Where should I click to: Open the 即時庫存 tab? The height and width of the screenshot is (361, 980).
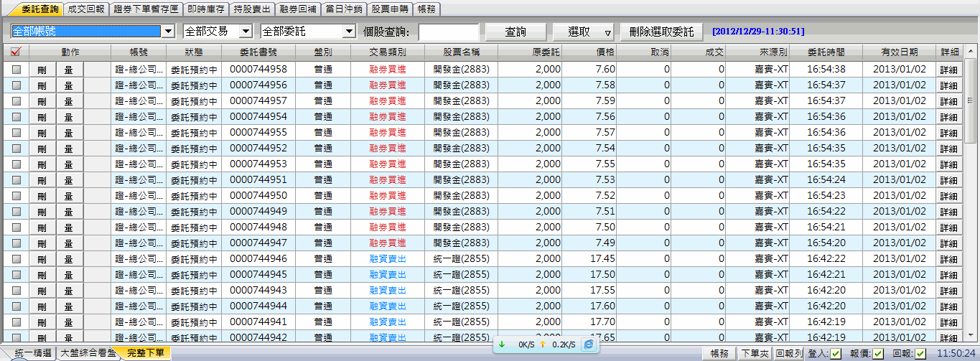(x=204, y=9)
